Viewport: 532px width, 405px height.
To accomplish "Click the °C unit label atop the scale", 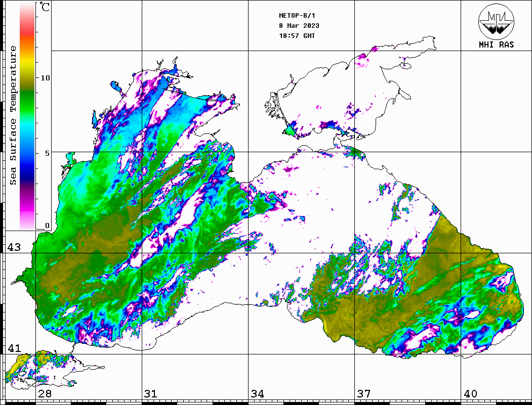I will (45, 7).
